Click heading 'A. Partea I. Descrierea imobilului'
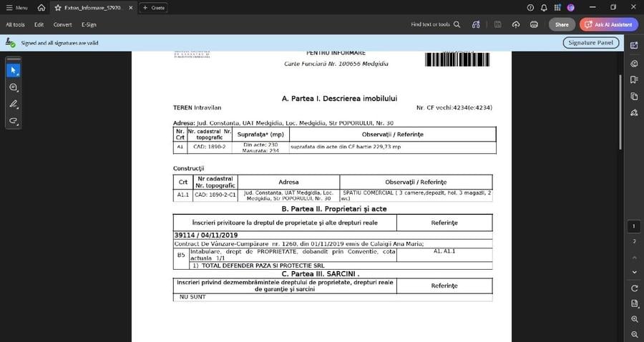 coord(339,99)
